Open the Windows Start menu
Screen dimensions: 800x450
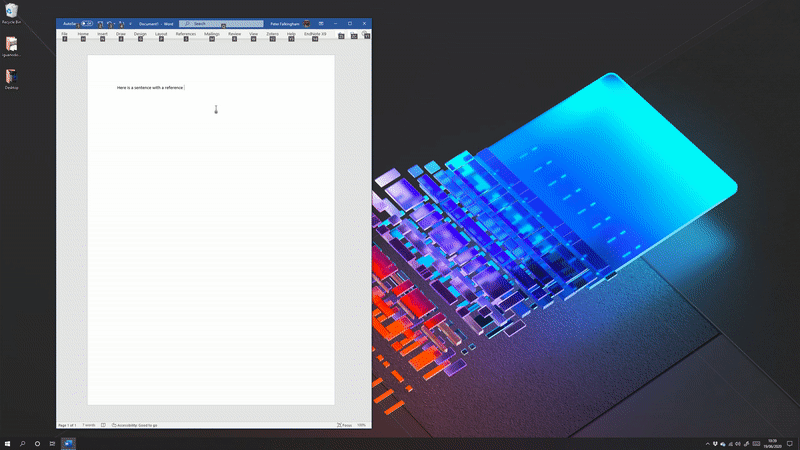pyautogui.click(x=8, y=442)
